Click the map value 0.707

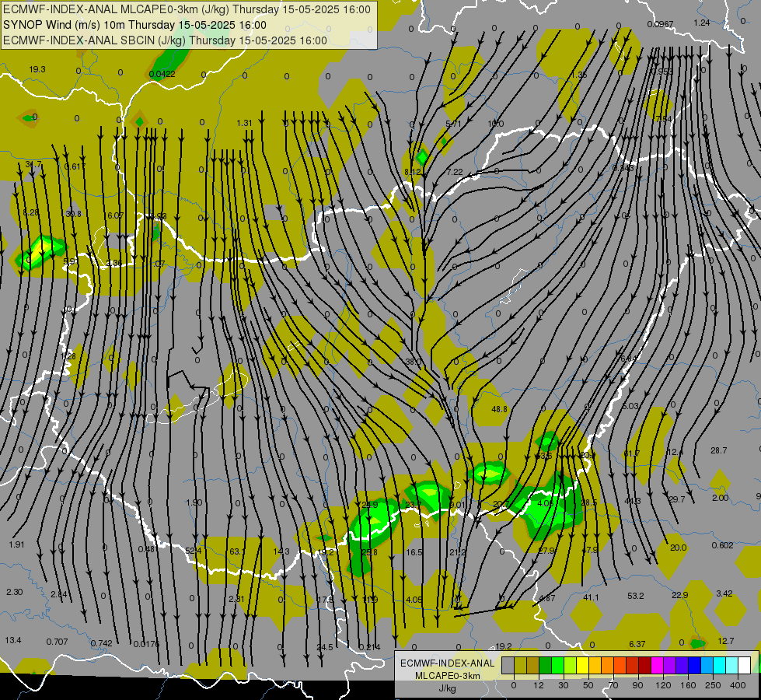[58, 642]
